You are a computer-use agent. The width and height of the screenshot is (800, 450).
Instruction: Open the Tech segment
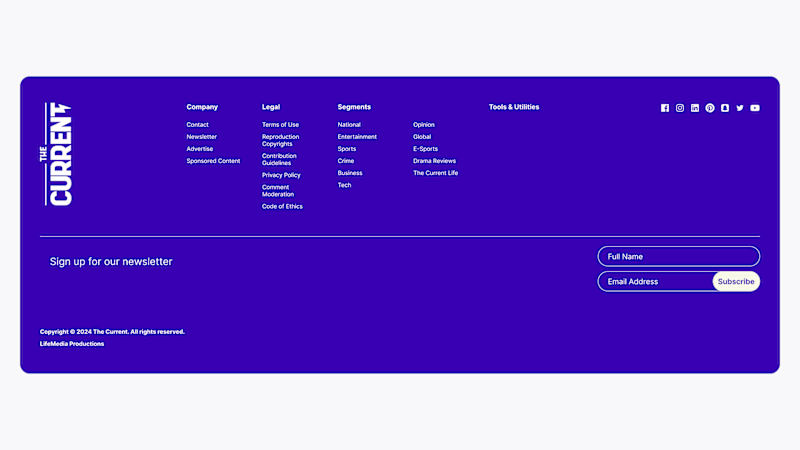pyautogui.click(x=344, y=185)
